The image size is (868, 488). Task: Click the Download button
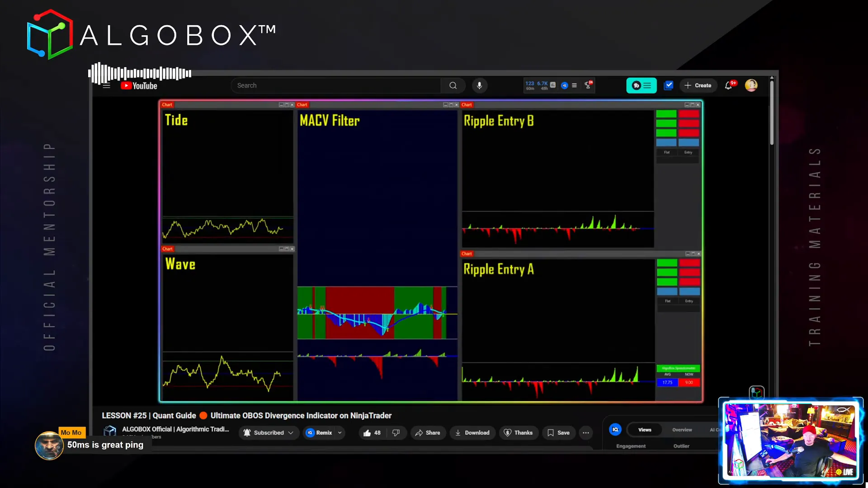coord(472,433)
